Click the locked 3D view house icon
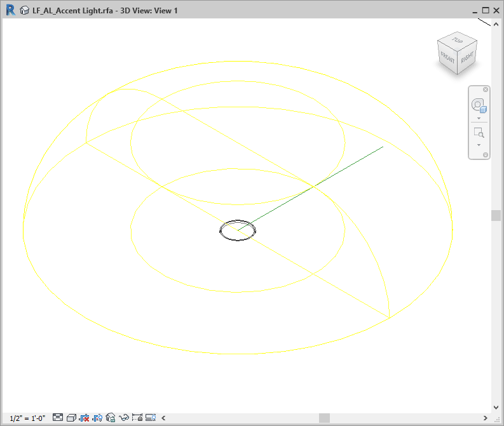Screen dimensions: 504x426 111,418
